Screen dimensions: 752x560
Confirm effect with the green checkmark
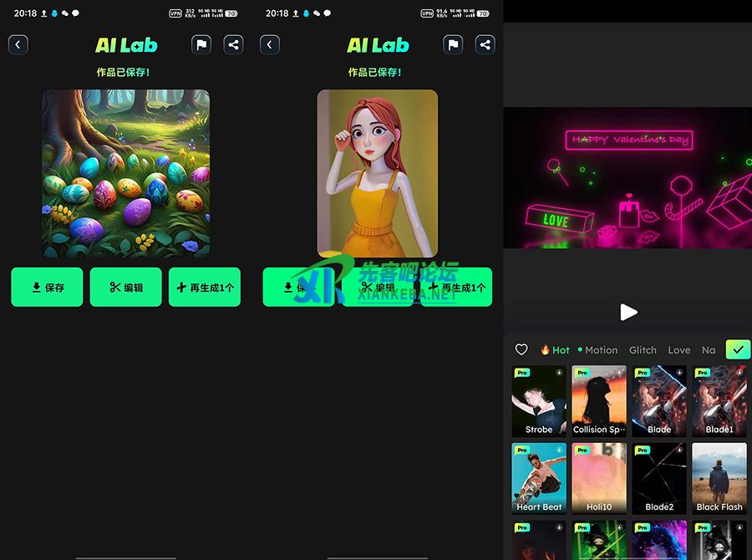point(737,349)
